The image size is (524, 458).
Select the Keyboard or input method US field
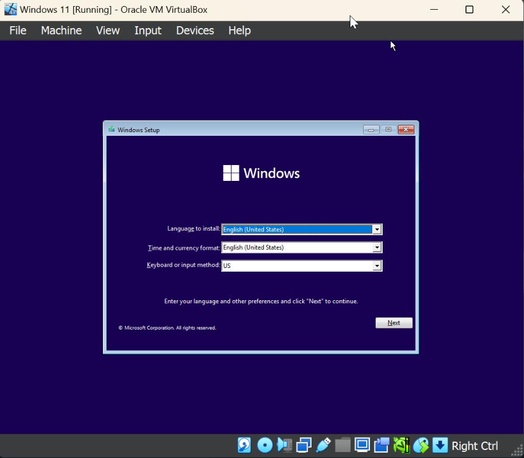pos(302,266)
